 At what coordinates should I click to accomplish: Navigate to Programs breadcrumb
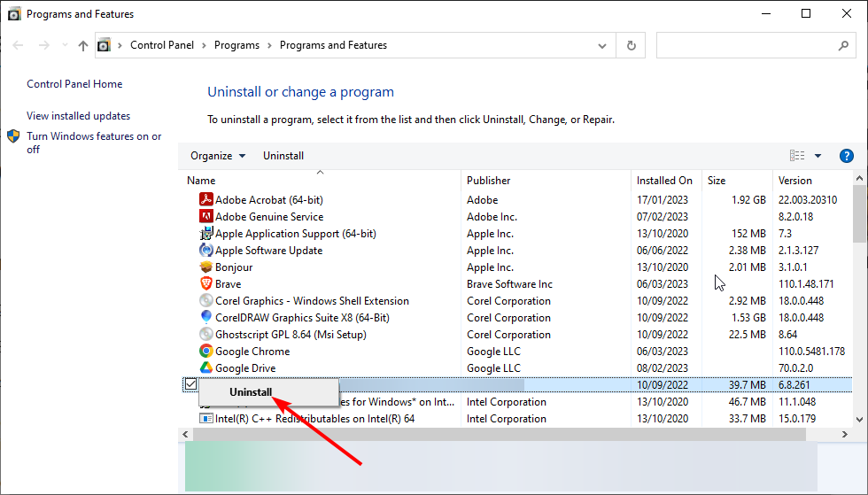pos(237,45)
